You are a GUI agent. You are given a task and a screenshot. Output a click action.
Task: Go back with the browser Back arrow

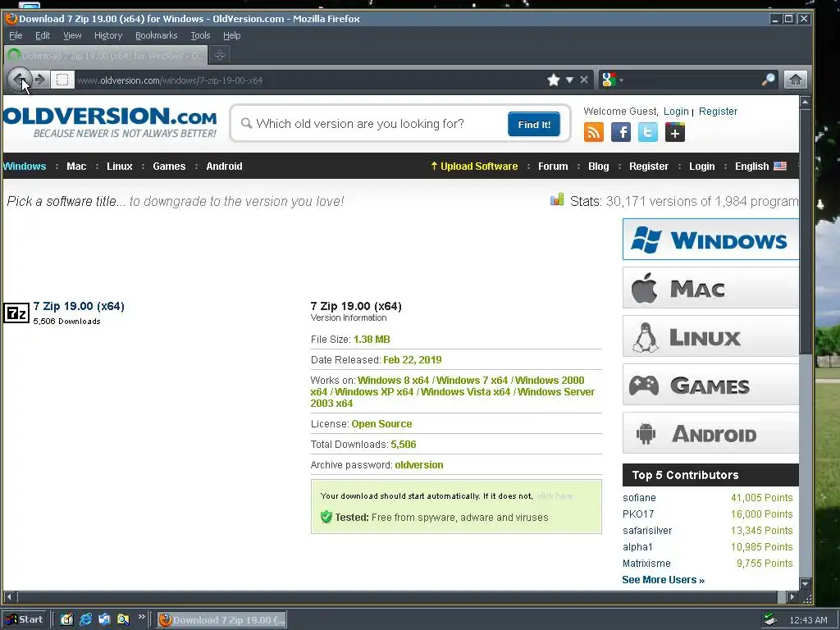point(20,80)
